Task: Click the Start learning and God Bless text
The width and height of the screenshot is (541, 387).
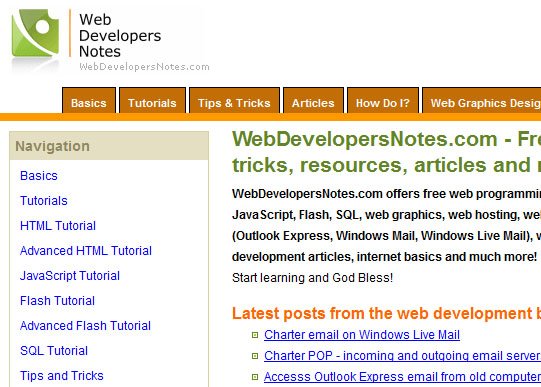Action: point(313,278)
